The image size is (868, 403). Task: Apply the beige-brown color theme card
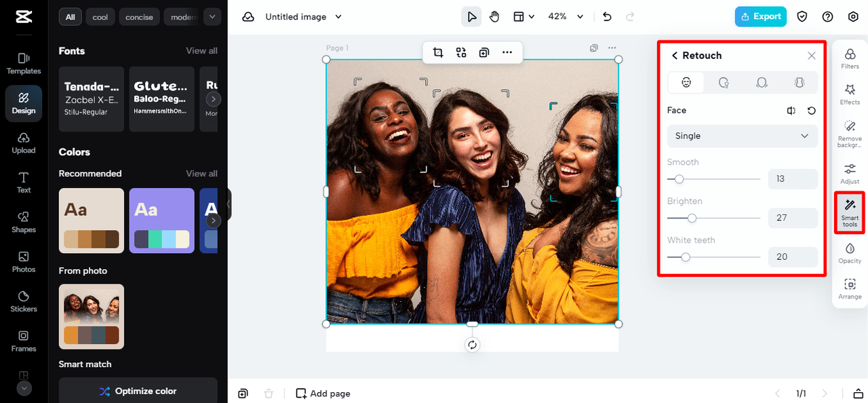pyautogui.click(x=92, y=220)
